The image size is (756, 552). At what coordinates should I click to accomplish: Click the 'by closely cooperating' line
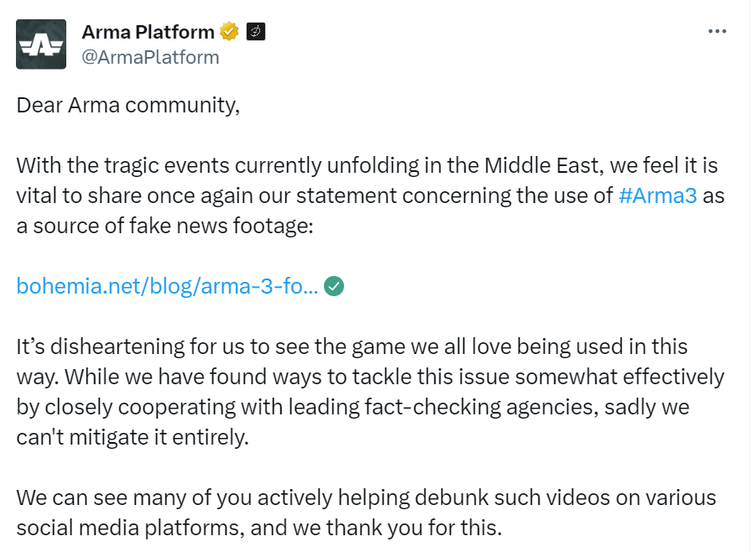point(353,408)
